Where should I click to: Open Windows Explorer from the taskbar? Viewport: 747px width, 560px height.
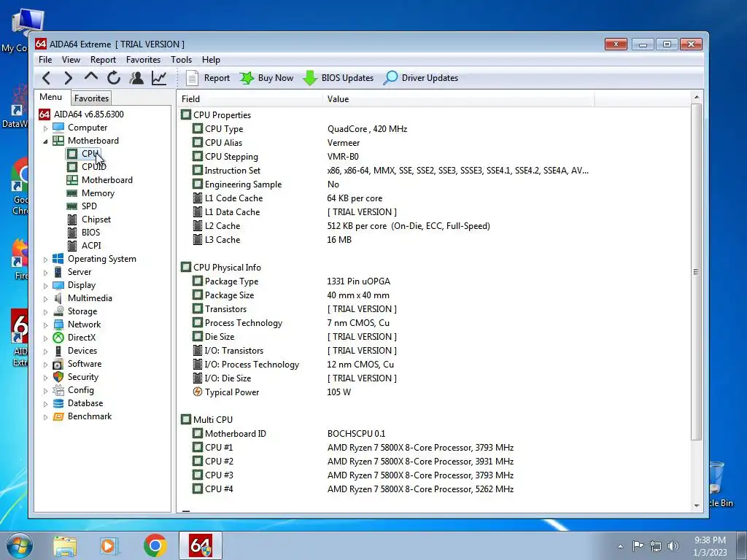[x=65, y=546]
